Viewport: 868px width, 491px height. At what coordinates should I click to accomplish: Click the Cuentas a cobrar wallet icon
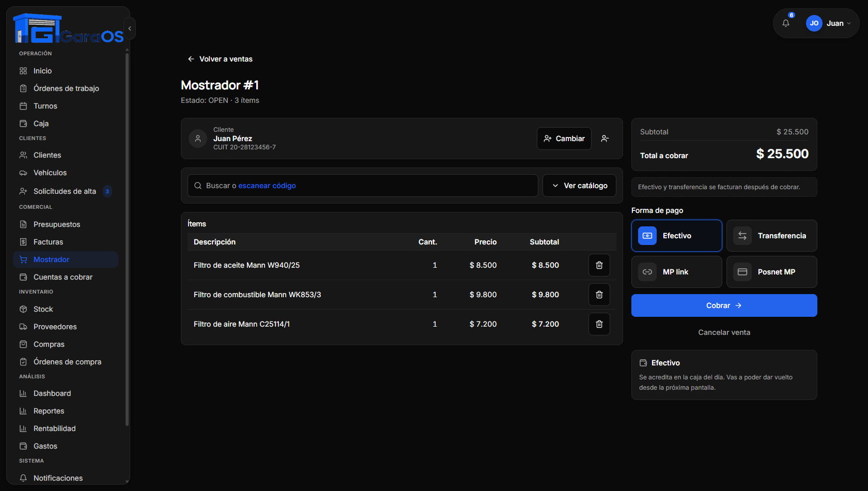point(23,277)
